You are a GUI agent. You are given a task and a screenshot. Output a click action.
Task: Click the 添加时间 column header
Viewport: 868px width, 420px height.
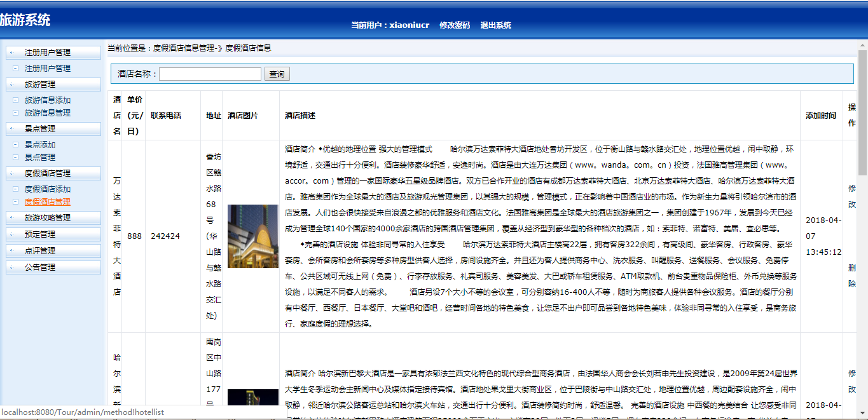[x=821, y=116]
